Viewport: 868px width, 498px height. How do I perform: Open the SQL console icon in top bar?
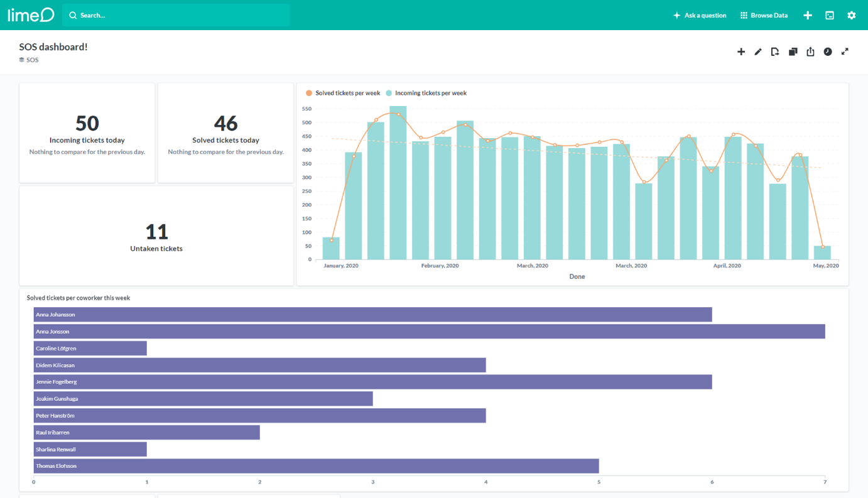[x=830, y=15]
